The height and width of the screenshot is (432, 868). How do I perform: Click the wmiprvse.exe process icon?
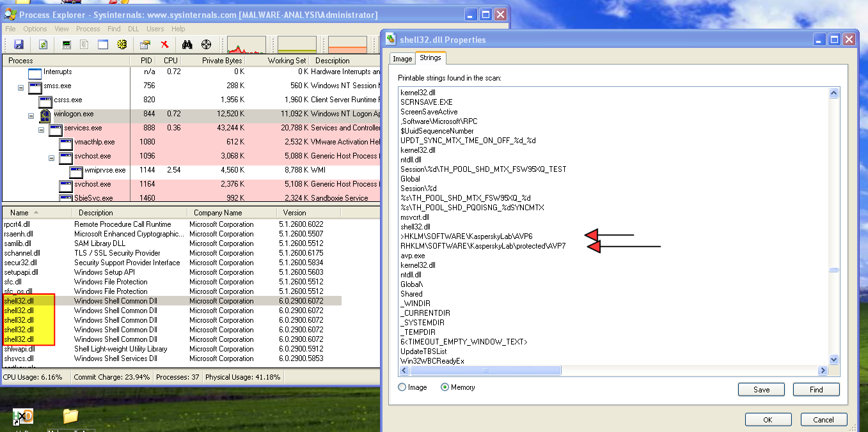click(x=75, y=171)
